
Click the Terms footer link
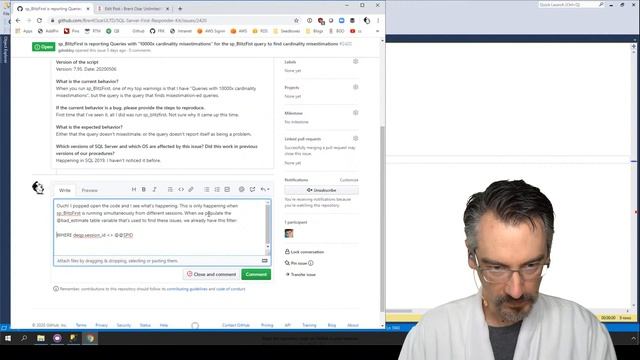point(81,325)
